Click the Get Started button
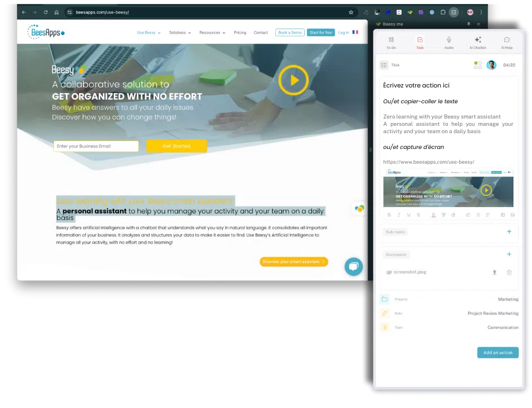 pos(177,146)
